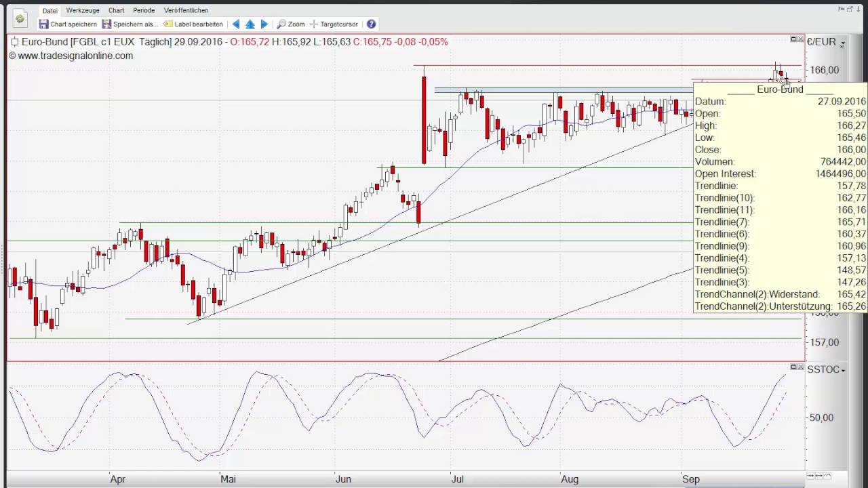Click the first top-right window flag icon
The height and width of the screenshot is (488, 868).
(842, 9)
